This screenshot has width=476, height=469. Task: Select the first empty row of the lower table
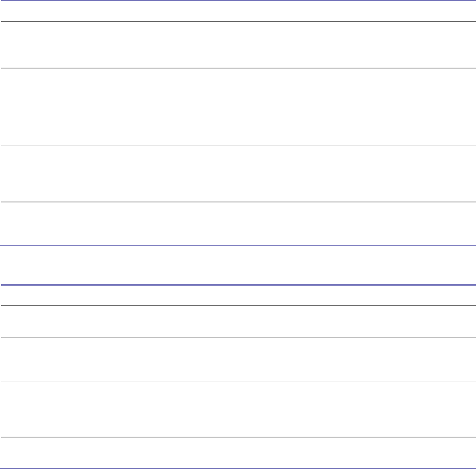coord(238,321)
